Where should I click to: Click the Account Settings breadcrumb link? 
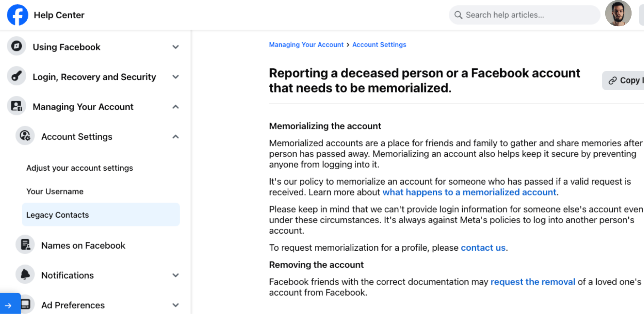coord(379,44)
